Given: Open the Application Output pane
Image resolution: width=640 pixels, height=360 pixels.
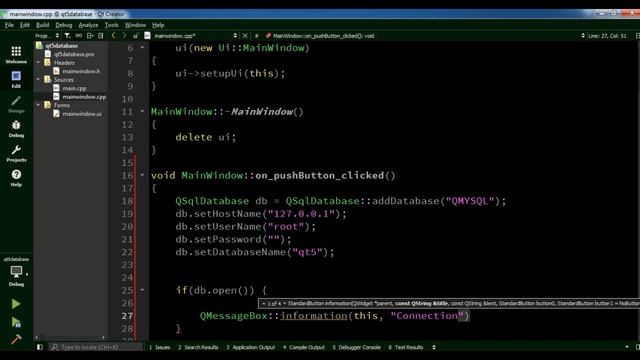Looking at the screenshot, I should coord(251,347).
